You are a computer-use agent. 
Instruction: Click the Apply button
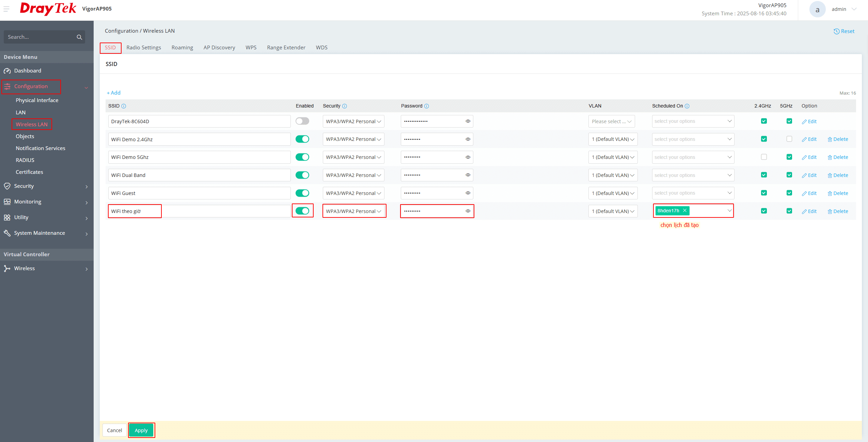(x=141, y=430)
